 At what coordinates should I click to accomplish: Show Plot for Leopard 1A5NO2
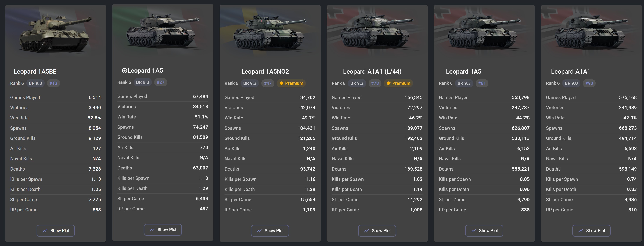click(270, 230)
